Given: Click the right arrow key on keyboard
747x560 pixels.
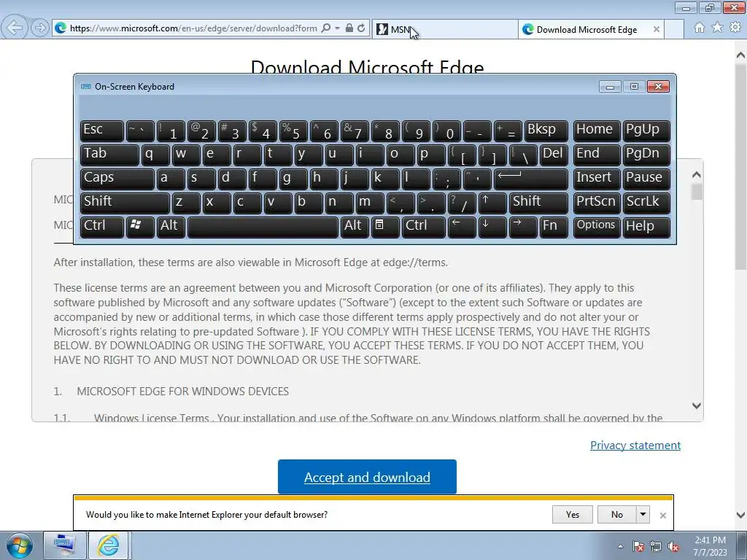Looking at the screenshot, I should pyautogui.click(x=522, y=227).
